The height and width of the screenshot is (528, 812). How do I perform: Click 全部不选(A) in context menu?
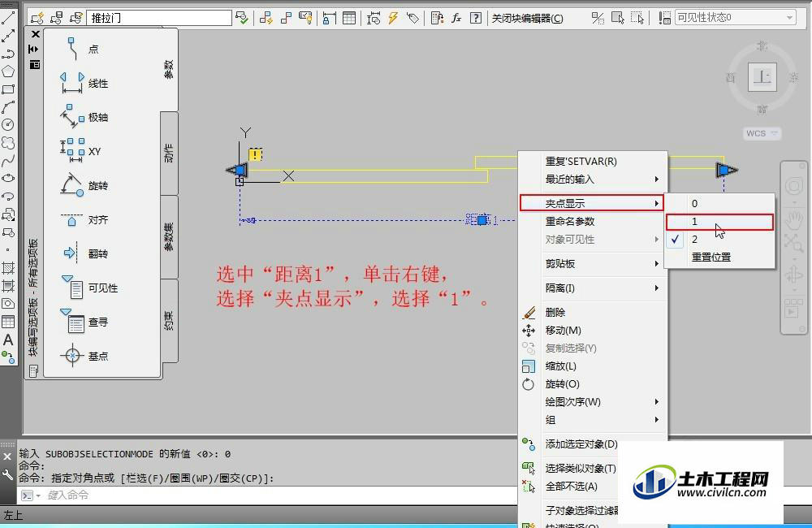[570, 487]
